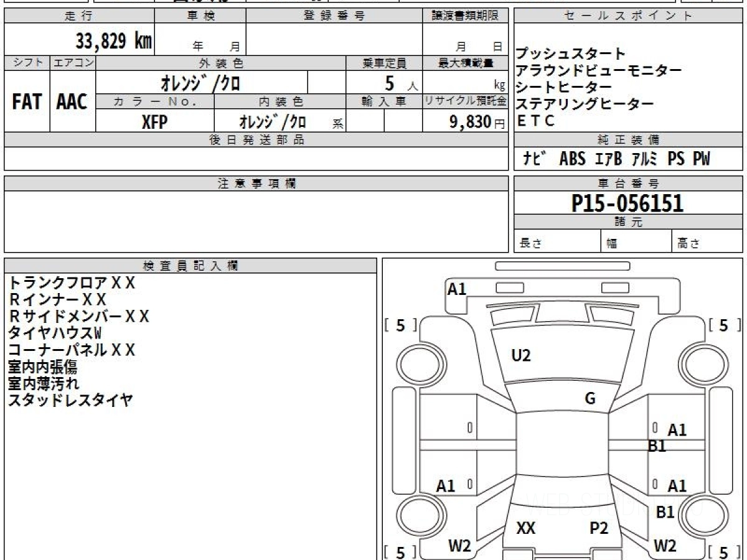
Task: Select the 登録番号 header cell
Action: pyautogui.click(x=334, y=16)
